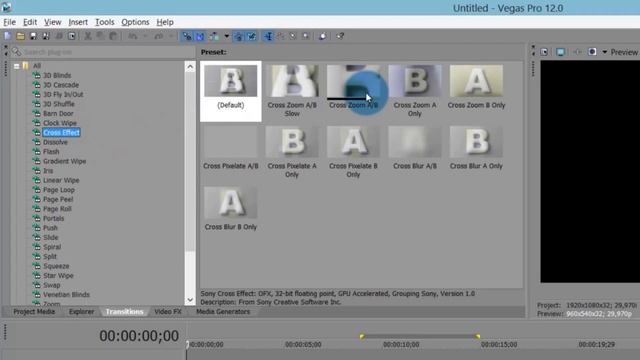The height and width of the screenshot is (360, 640).
Task: Select the Barn Door transition
Action: 58,113
